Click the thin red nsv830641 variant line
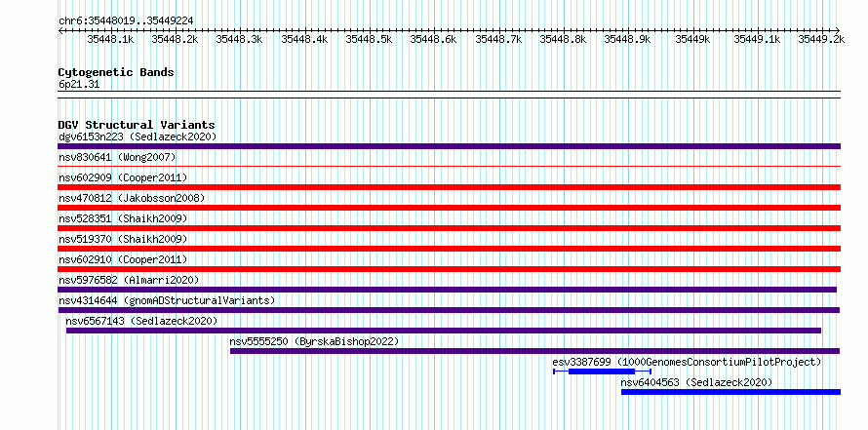 (x=449, y=166)
